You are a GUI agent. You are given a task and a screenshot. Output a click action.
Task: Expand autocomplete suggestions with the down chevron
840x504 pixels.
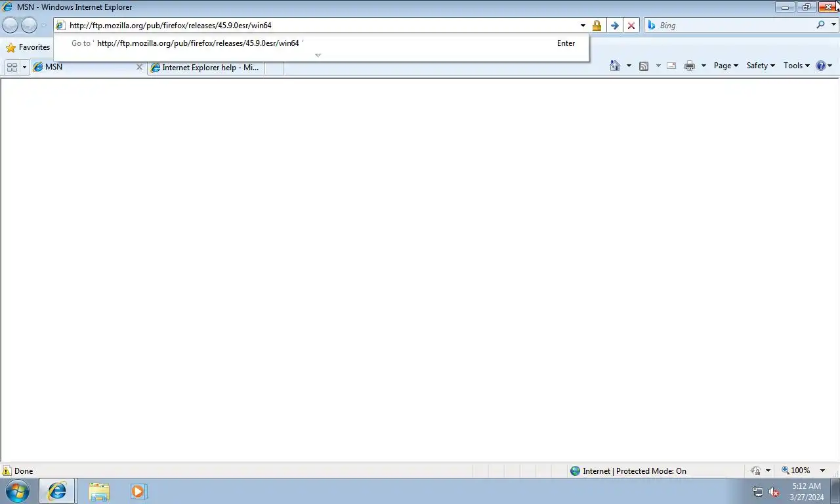(x=318, y=55)
